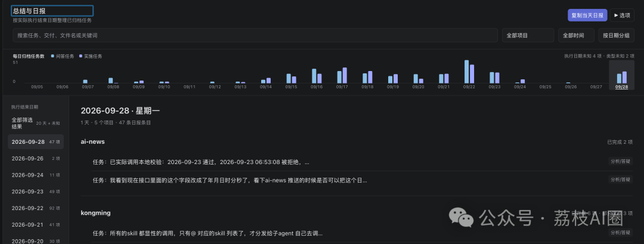Click the 已完成 2 项 status text
This screenshot has width=644, height=244.
[620, 142]
